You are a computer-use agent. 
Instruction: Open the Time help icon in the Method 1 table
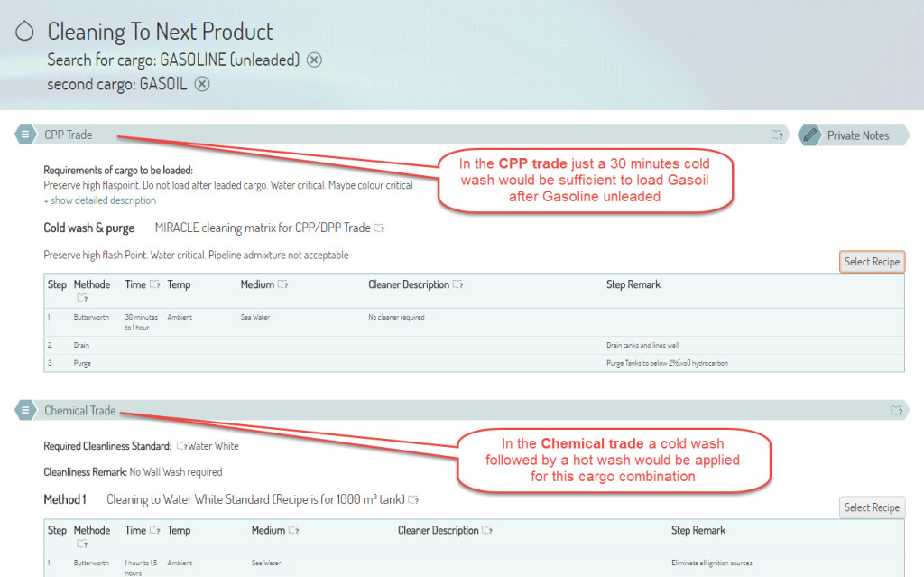pyautogui.click(x=154, y=530)
